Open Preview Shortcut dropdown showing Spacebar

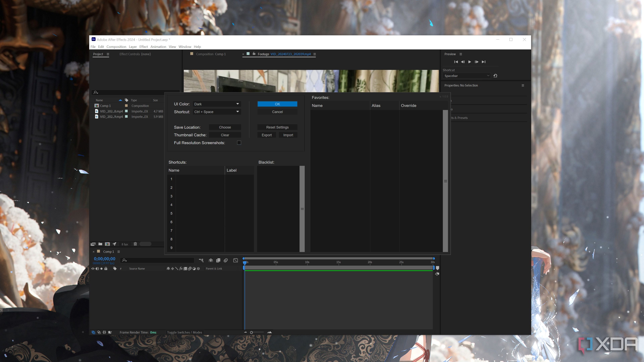tap(467, 76)
